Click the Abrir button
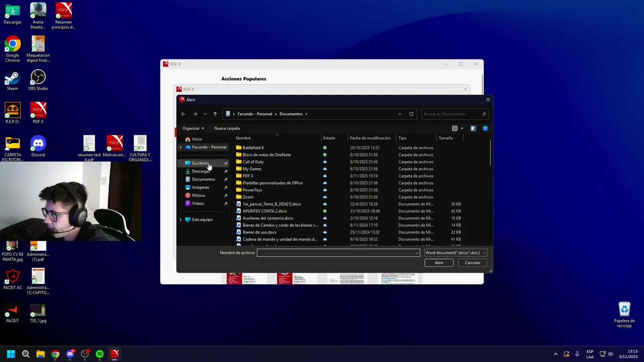 tap(439, 263)
